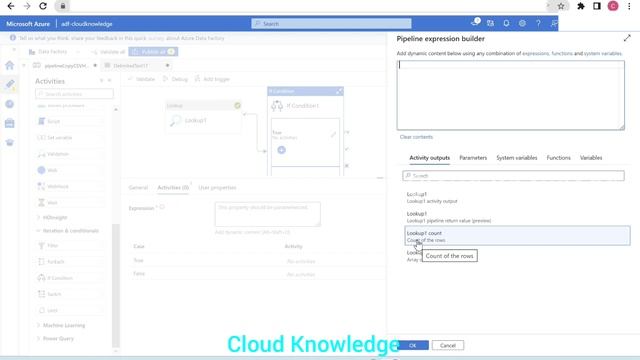
Task: Switch to the Parameters tab
Action: tap(473, 158)
